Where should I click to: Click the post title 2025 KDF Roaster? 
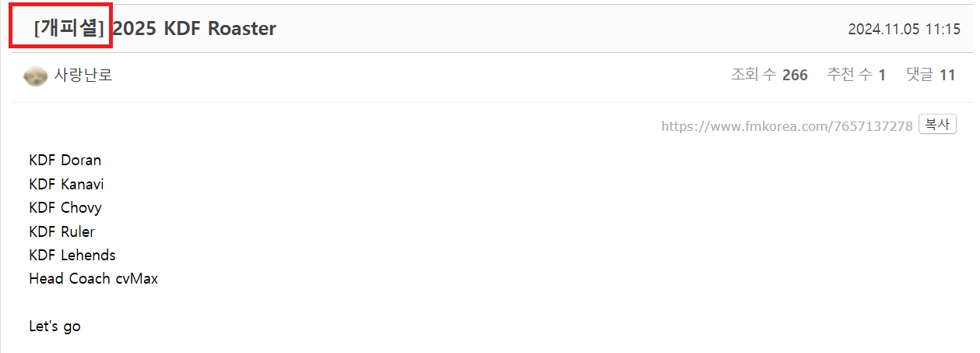pyautogui.click(x=195, y=29)
